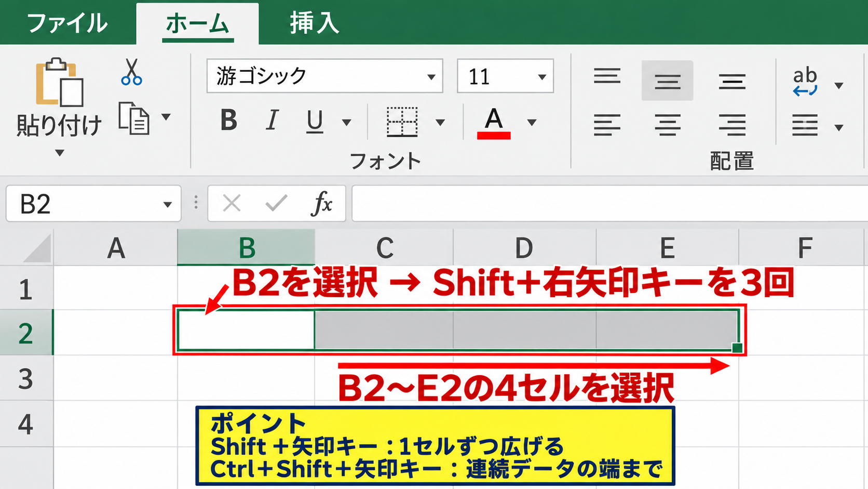This screenshot has height=489, width=868.
Task: Open the font size 11 dropdown
Action: pos(542,77)
